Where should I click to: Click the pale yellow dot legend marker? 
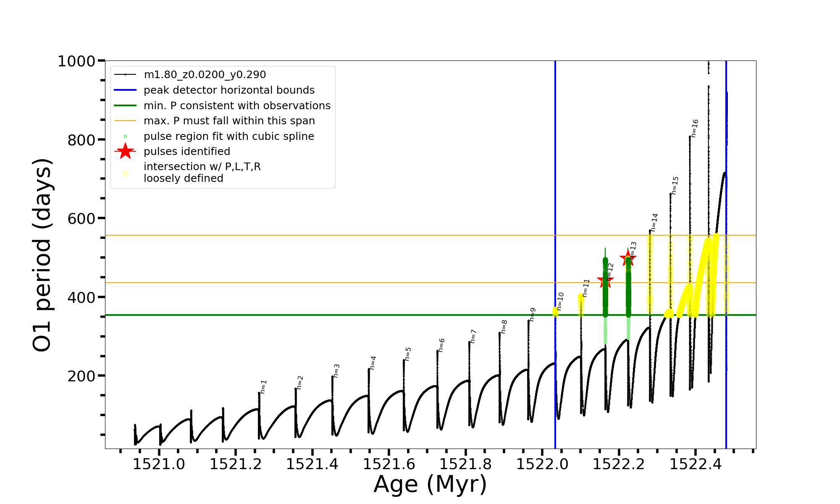pos(125,173)
